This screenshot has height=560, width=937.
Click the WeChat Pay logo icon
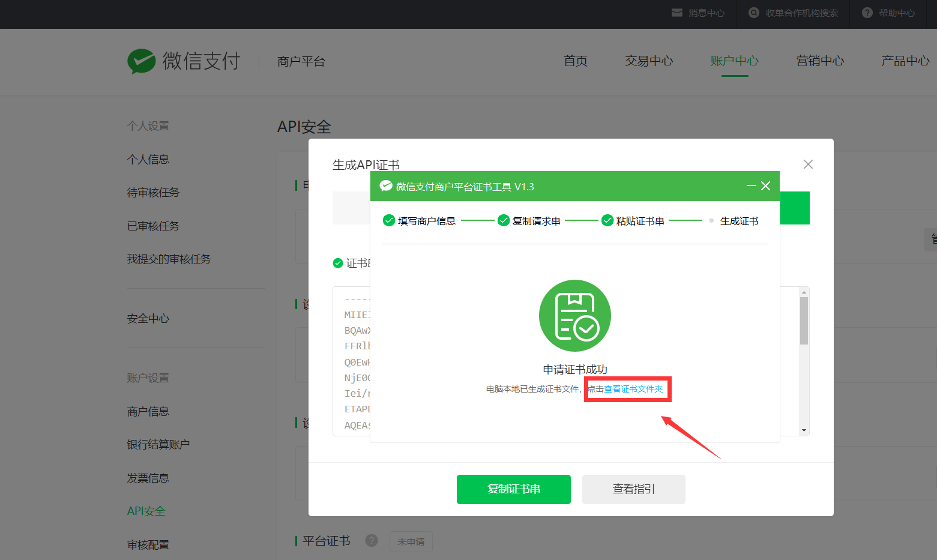[142, 61]
